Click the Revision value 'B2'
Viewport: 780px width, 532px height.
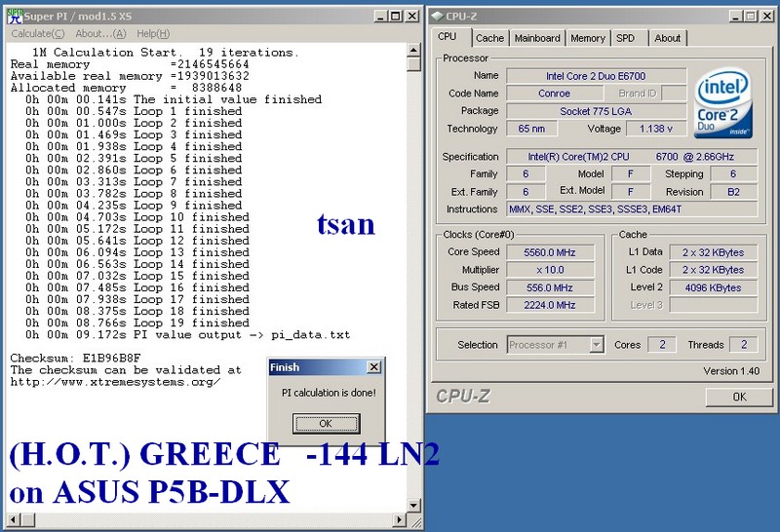coord(734,192)
